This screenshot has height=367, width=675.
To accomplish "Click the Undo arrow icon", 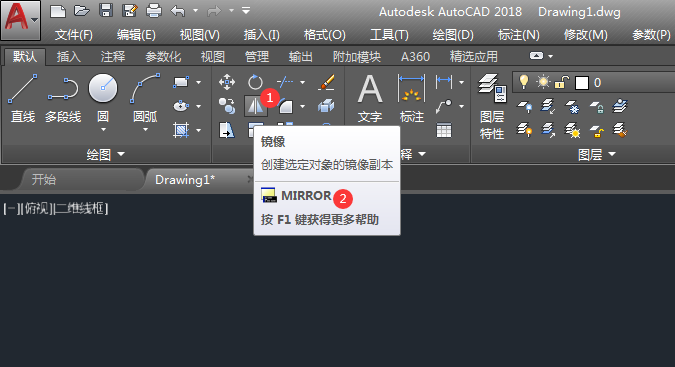I will pos(178,11).
